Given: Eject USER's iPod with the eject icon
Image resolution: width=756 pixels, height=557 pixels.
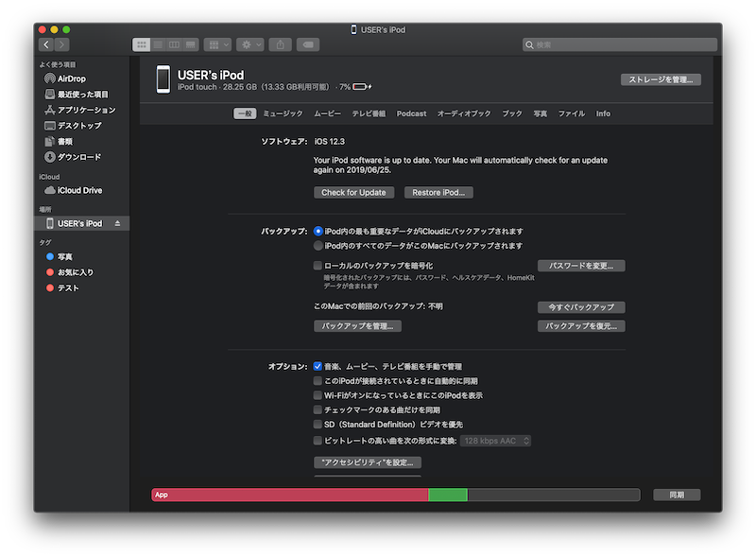Looking at the screenshot, I should 117,223.
